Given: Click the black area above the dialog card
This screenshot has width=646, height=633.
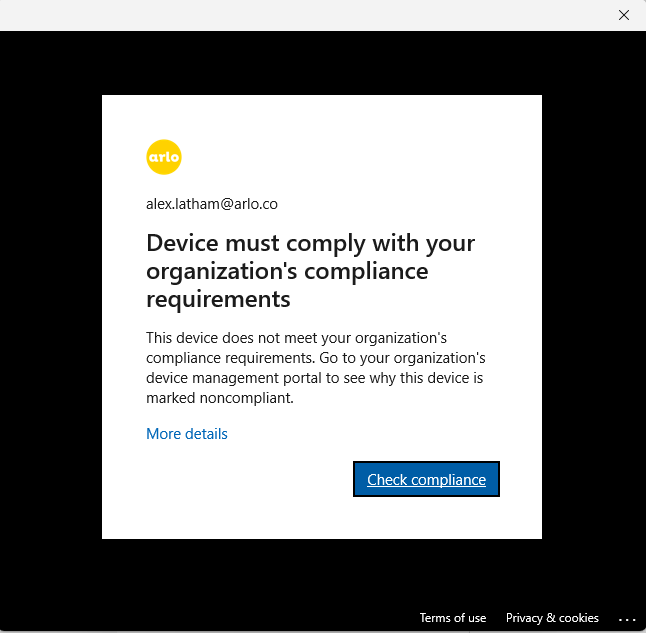Looking at the screenshot, I should pyautogui.click(x=320, y=62).
